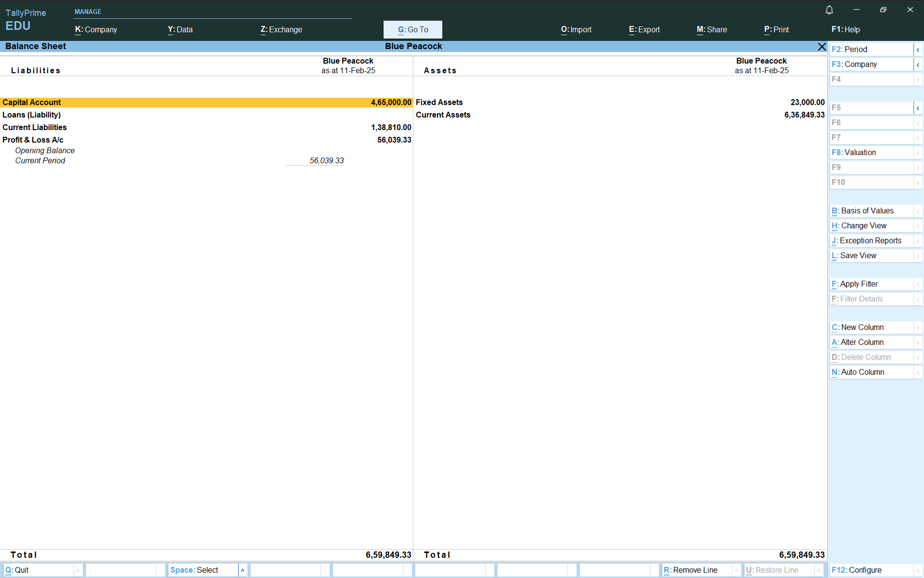
Task: Open B: Basis of Values
Action: tap(871, 211)
